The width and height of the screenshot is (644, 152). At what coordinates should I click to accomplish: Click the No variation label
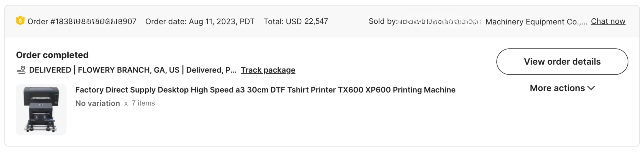tap(98, 103)
